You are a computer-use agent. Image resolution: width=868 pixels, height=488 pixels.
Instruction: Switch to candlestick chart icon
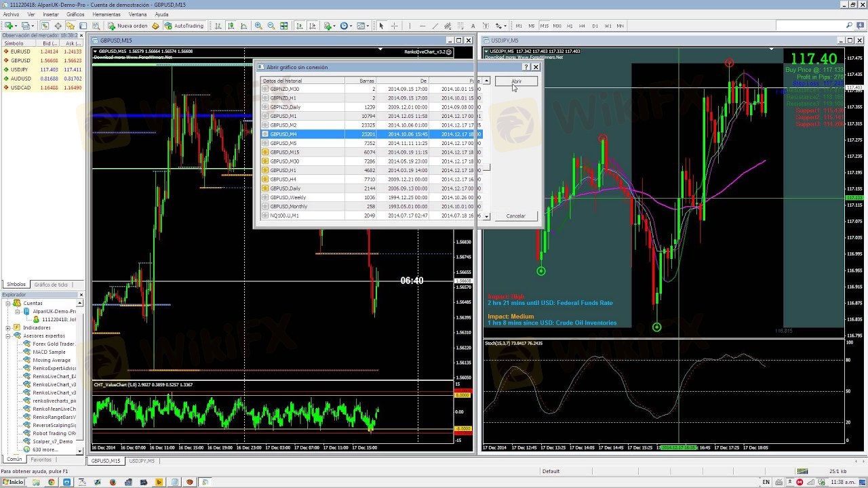231,26
